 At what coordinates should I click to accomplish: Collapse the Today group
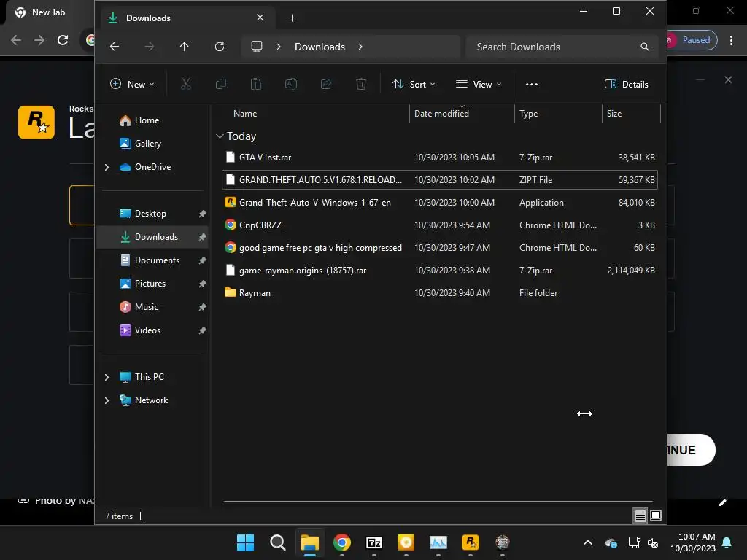[220, 136]
